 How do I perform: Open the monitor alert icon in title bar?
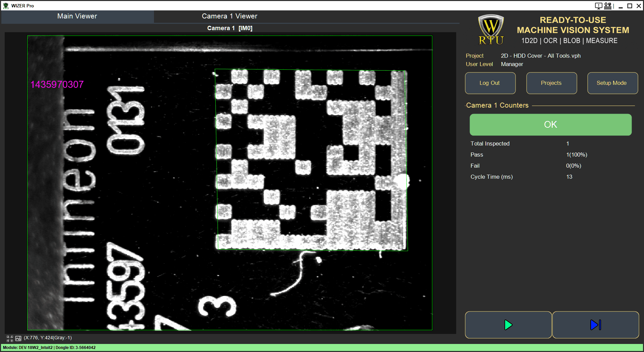598,6
